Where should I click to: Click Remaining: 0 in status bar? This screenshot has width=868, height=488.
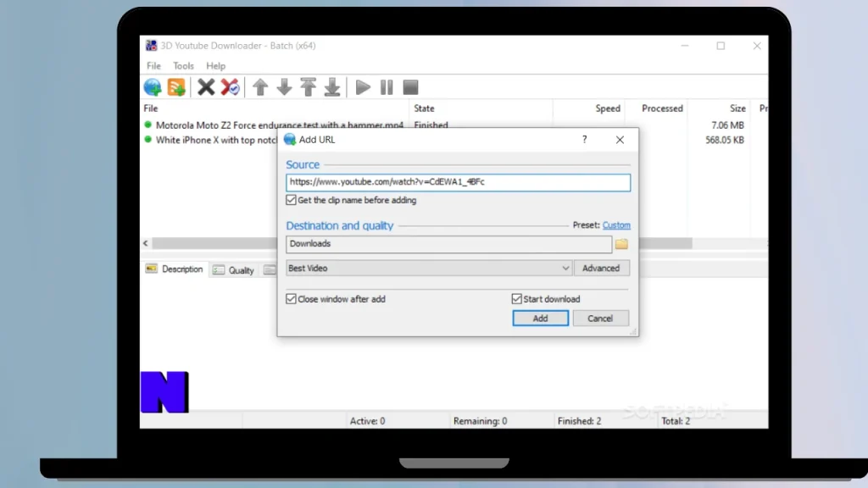(480, 421)
